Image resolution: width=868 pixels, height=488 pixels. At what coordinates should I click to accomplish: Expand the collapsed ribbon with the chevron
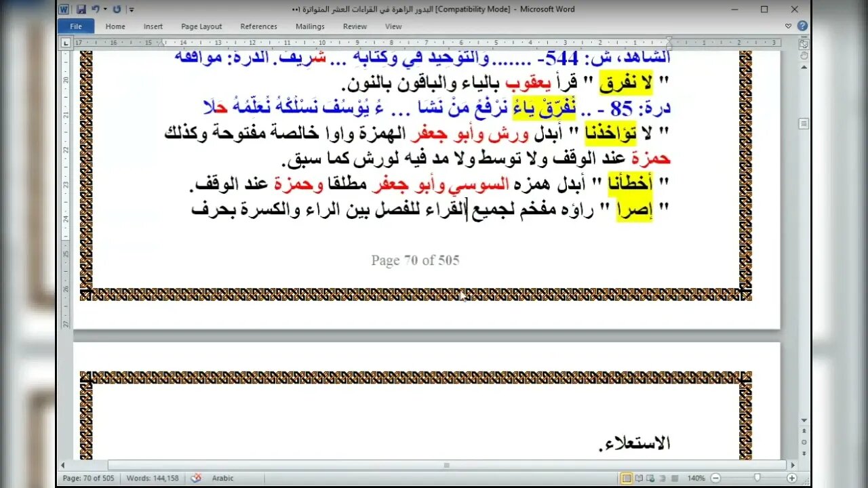(789, 26)
